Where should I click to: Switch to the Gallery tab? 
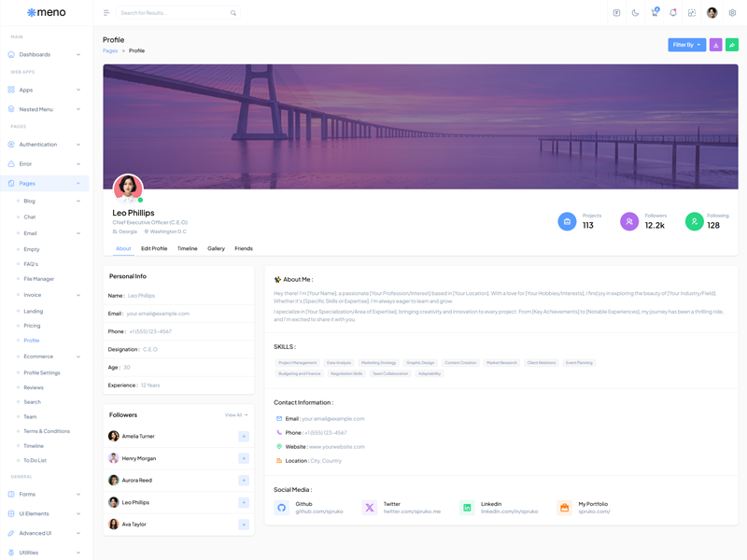[216, 248]
